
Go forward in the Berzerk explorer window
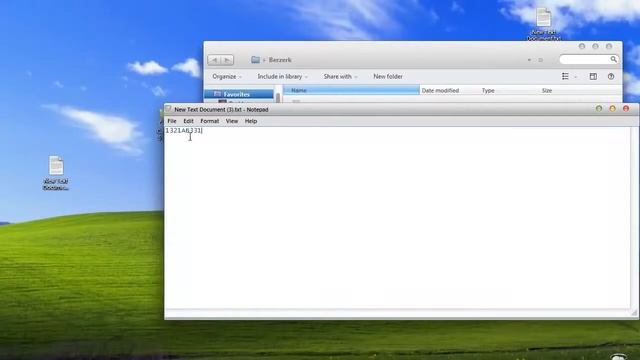click(x=227, y=60)
